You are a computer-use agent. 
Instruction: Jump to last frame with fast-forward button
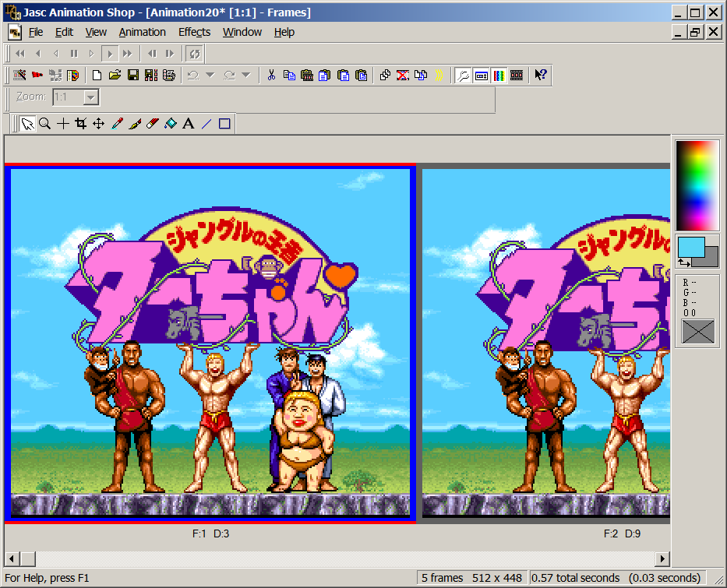tap(128, 54)
